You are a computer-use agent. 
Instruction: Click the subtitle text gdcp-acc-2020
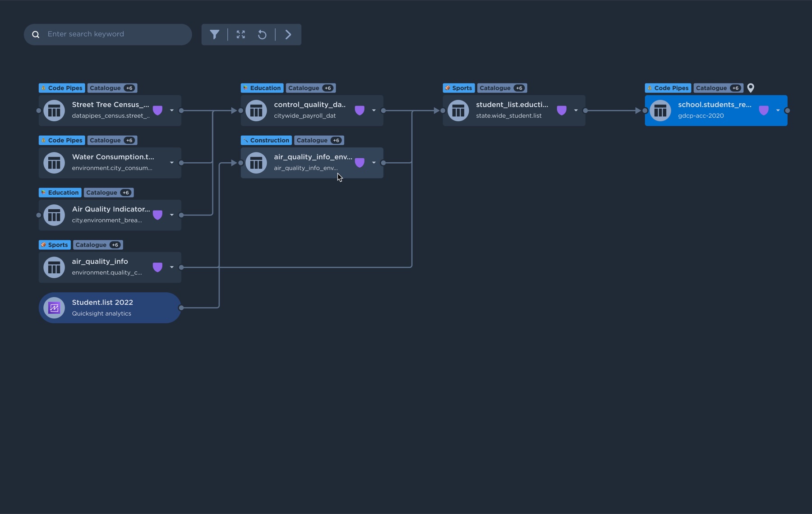tap(701, 116)
